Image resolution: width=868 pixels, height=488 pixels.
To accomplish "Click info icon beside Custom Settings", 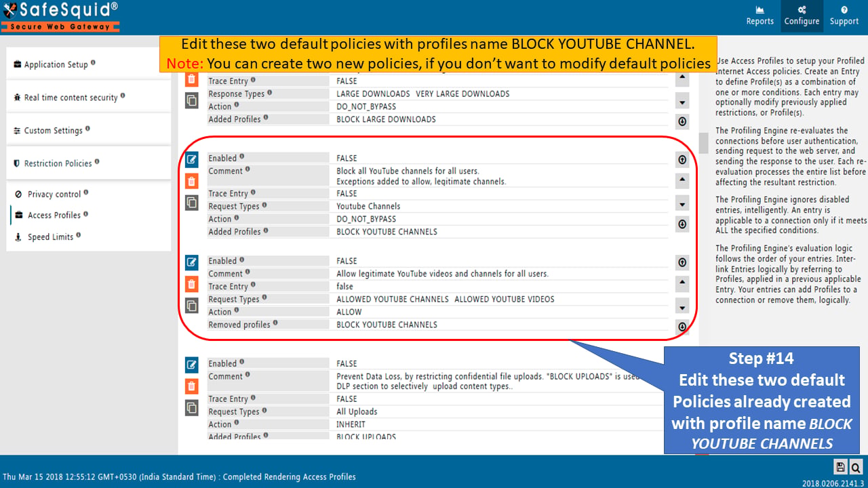I will tap(87, 129).
